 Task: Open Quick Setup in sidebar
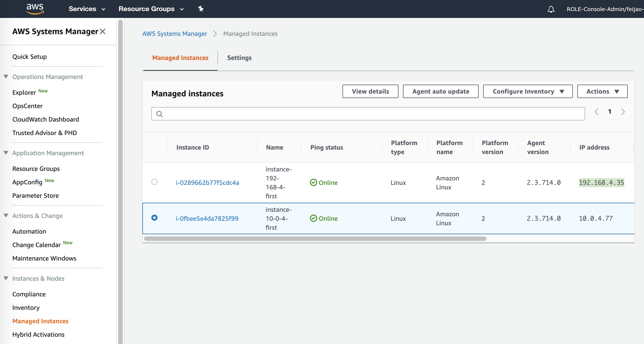point(29,57)
